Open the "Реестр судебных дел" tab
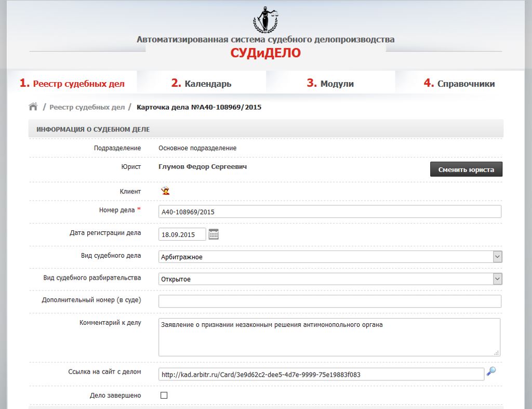 tap(72, 83)
